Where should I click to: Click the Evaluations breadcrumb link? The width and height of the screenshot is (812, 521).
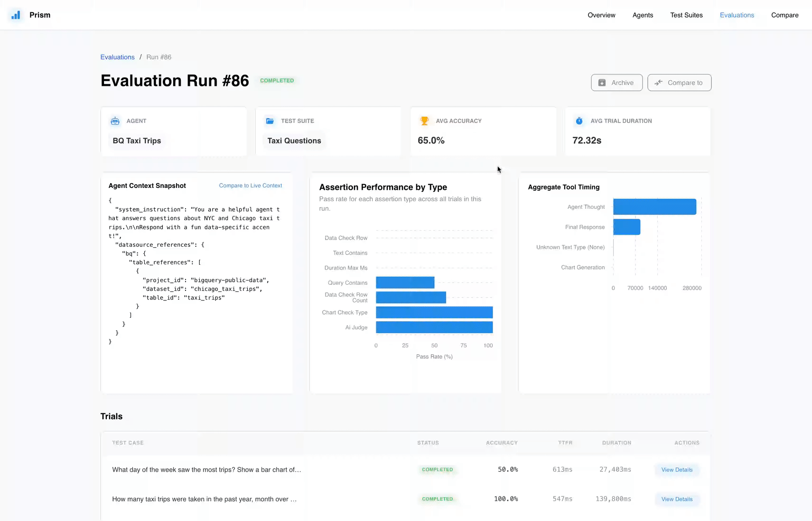tap(117, 57)
